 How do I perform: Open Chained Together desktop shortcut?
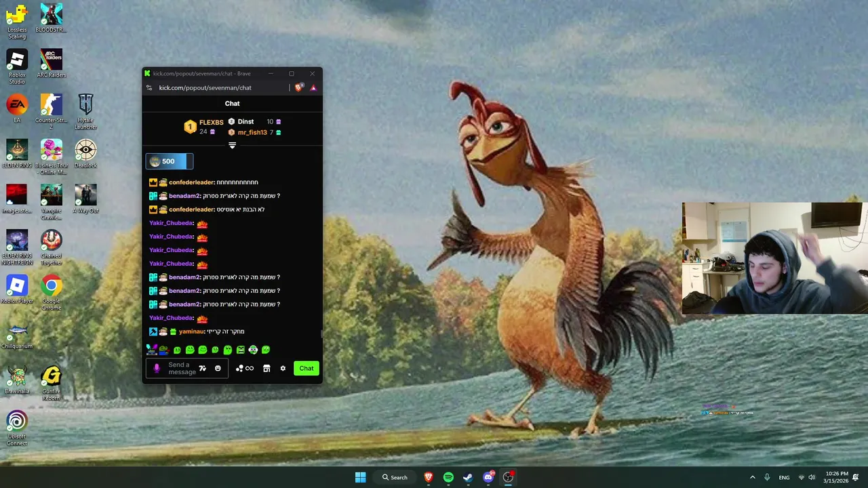click(51, 248)
